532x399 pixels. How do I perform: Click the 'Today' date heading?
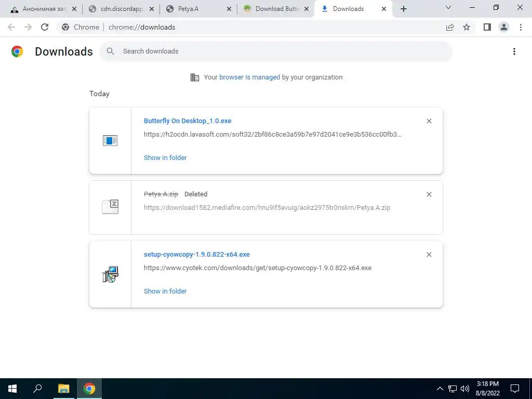[99, 94]
